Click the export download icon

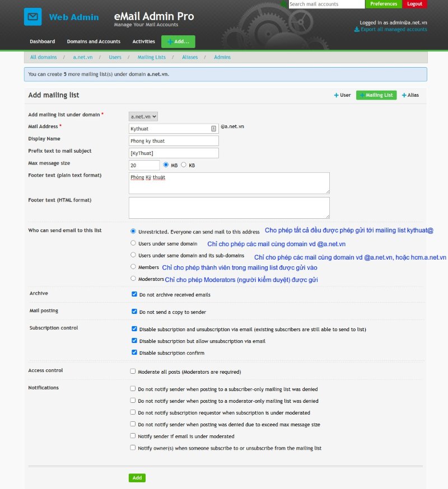[357, 29]
